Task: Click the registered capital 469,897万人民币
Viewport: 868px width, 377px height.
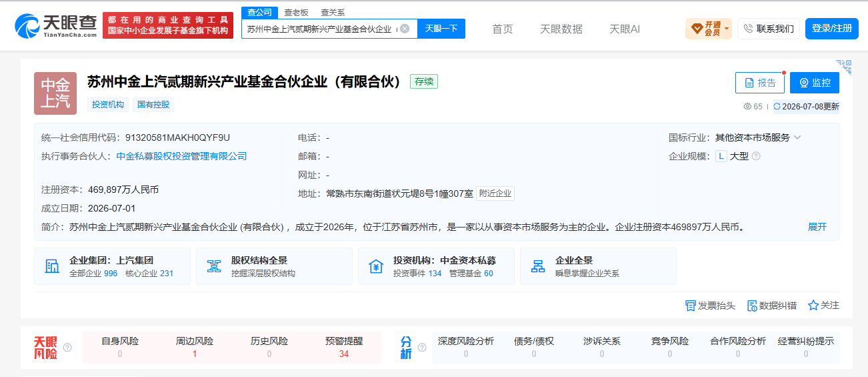Action: pyautogui.click(x=123, y=190)
